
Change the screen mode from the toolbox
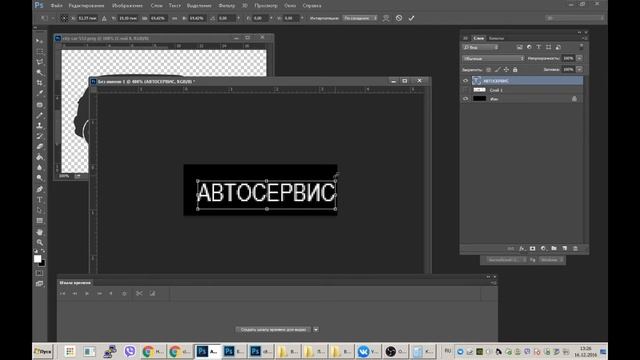(40, 284)
